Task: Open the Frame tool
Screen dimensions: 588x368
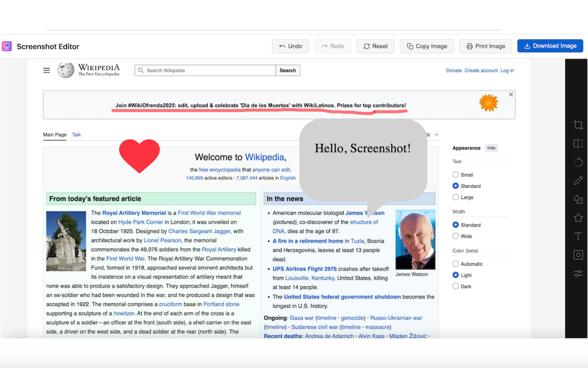Action: coord(578,255)
